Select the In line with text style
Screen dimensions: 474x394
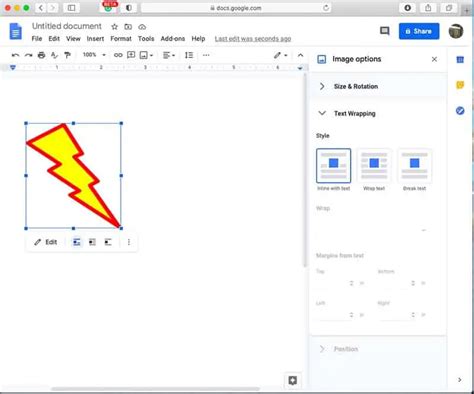[x=334, y=166]
